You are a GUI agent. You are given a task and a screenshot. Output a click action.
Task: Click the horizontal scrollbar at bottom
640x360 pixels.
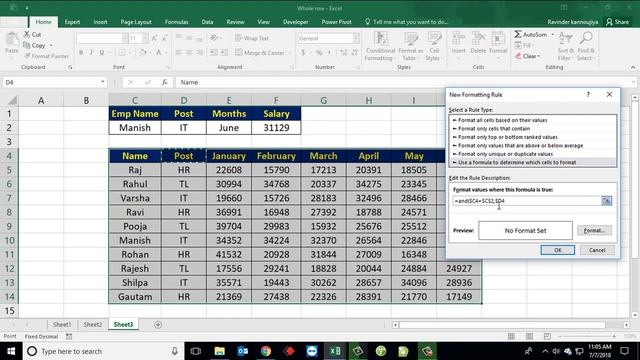click(x=502, y=325)
